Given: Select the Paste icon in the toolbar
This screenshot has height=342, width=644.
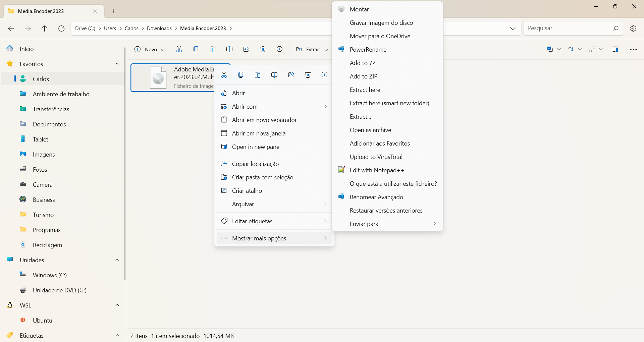Looking at the screenshot, I should tap(212, 49).
